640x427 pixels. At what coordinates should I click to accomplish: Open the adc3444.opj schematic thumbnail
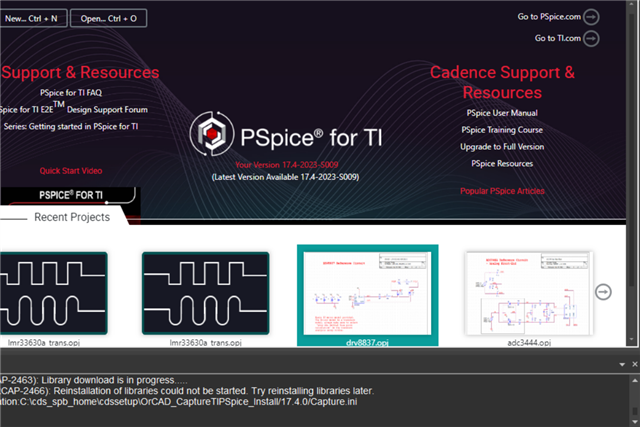[x=529, y=293]
